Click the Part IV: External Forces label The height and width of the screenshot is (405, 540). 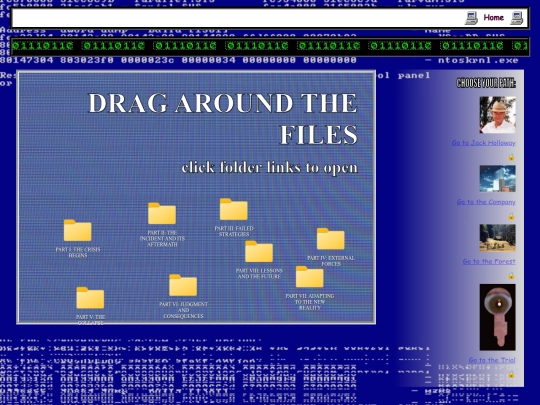tap(331, 261)
